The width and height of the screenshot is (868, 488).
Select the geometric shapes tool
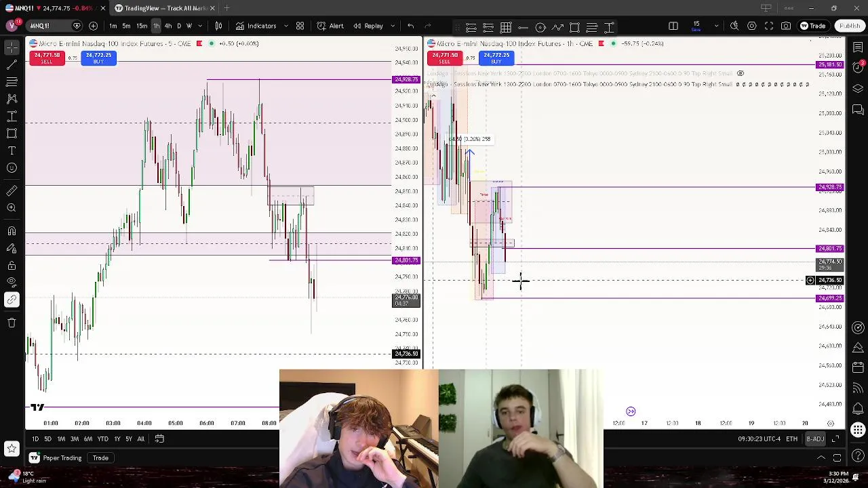click(12, 134)
